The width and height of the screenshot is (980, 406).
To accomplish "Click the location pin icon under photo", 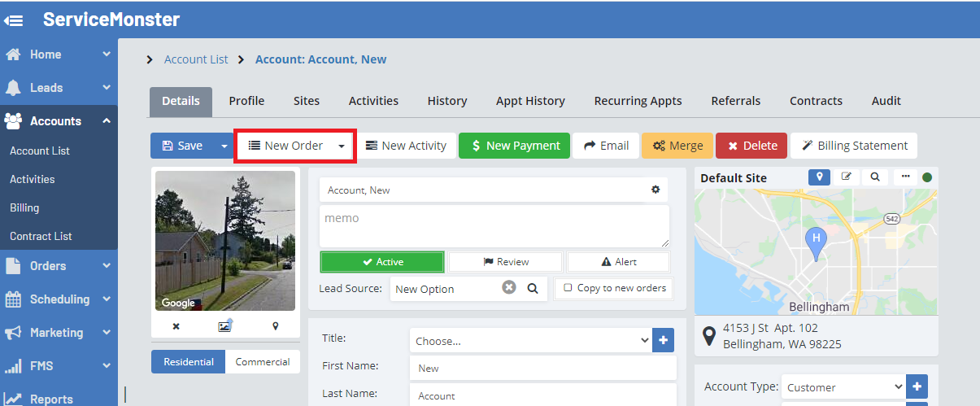I will 275,326.
